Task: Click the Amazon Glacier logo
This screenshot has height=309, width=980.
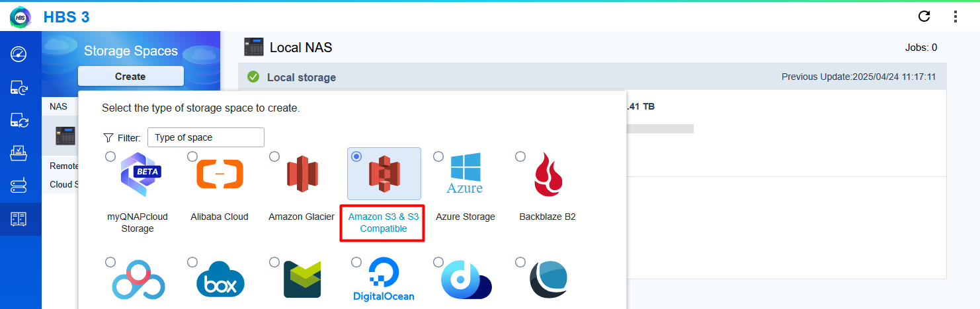Action: 302,174
